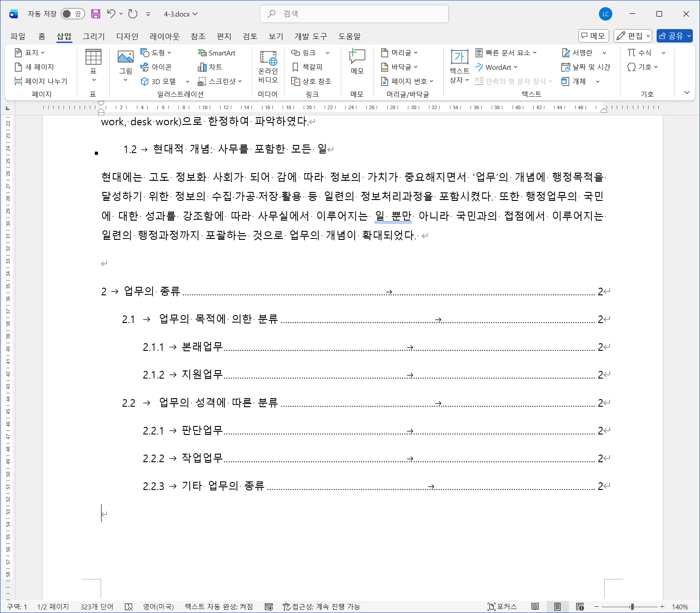This screenshot has width=700, height=613.
Task: Insert an 아이콘 icon graphic
Action: (156, 67)
